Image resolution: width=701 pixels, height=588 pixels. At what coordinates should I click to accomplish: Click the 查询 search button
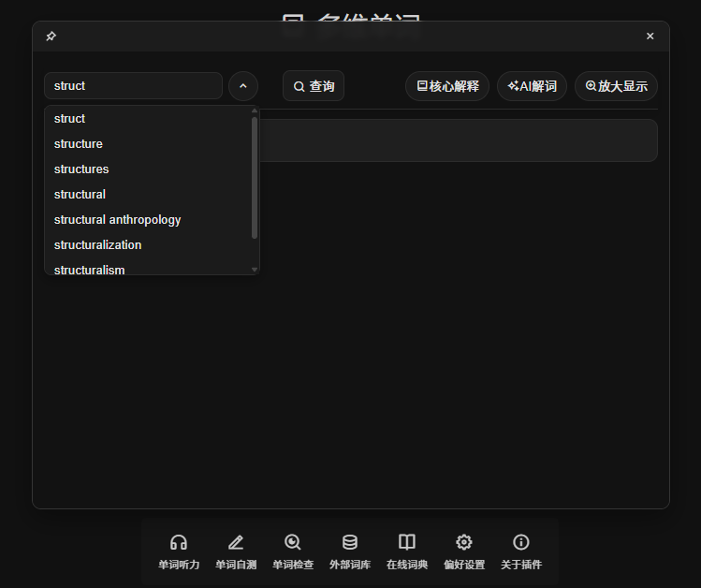click(x=314, y=86)
